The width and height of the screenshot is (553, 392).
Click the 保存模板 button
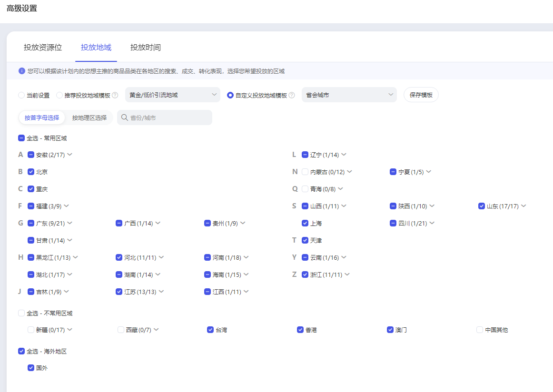click(421, 95)
